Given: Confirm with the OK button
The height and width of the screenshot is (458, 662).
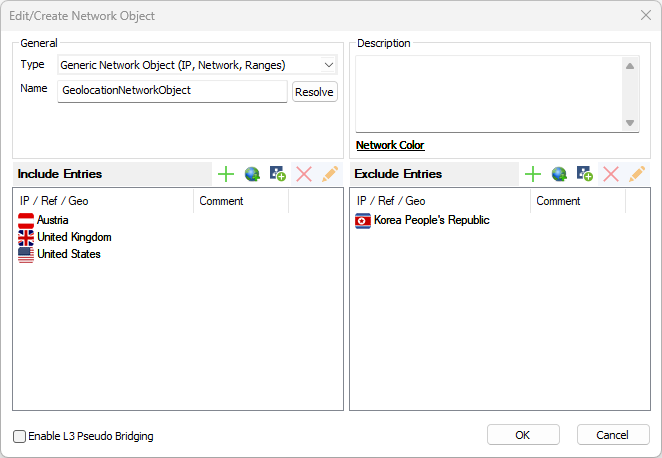Looking at the screenshot, I should pyautogui.click(x=523, y=435).
